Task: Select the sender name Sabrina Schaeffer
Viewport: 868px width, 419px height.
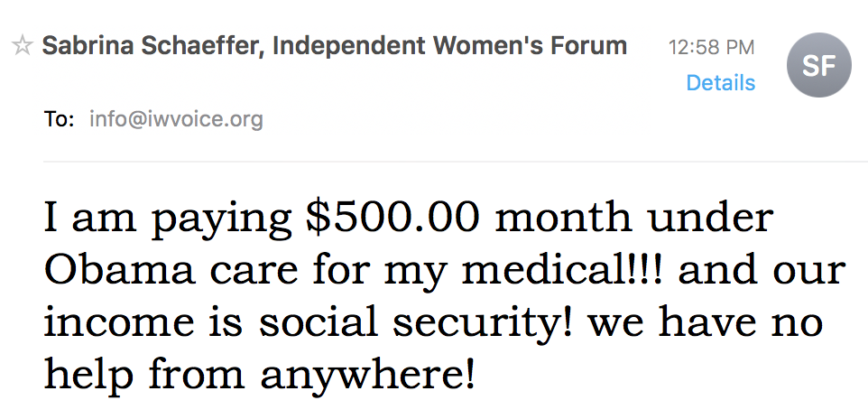Action: click(x=148, y=45)
